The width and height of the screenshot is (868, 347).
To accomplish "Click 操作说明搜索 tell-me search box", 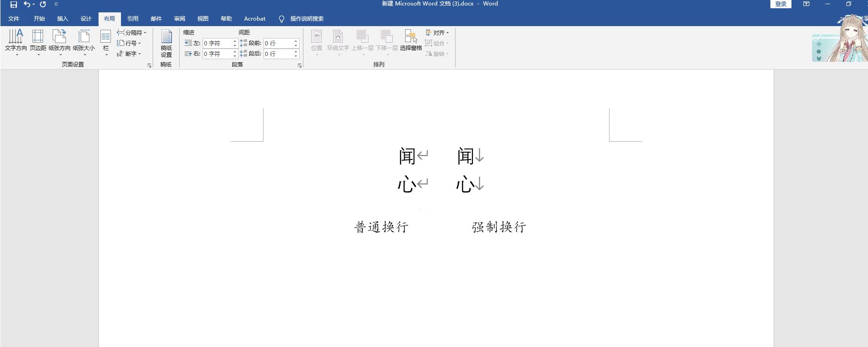I will (x=307, y=19).
